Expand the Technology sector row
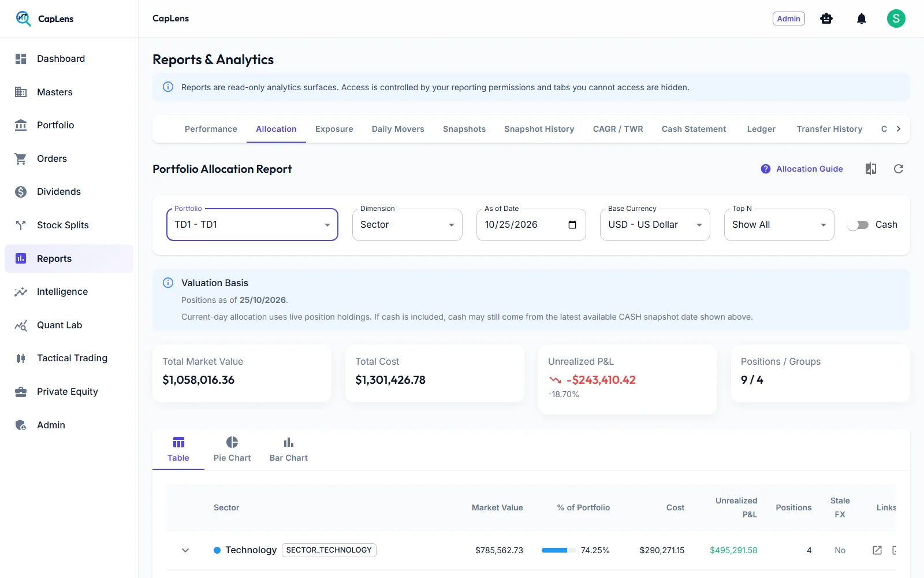The image size is (924, 578). pos(185,550)
